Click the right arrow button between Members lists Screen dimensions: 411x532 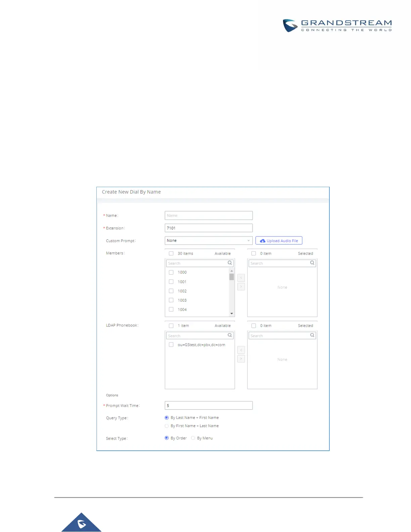(x=241, y=286)
